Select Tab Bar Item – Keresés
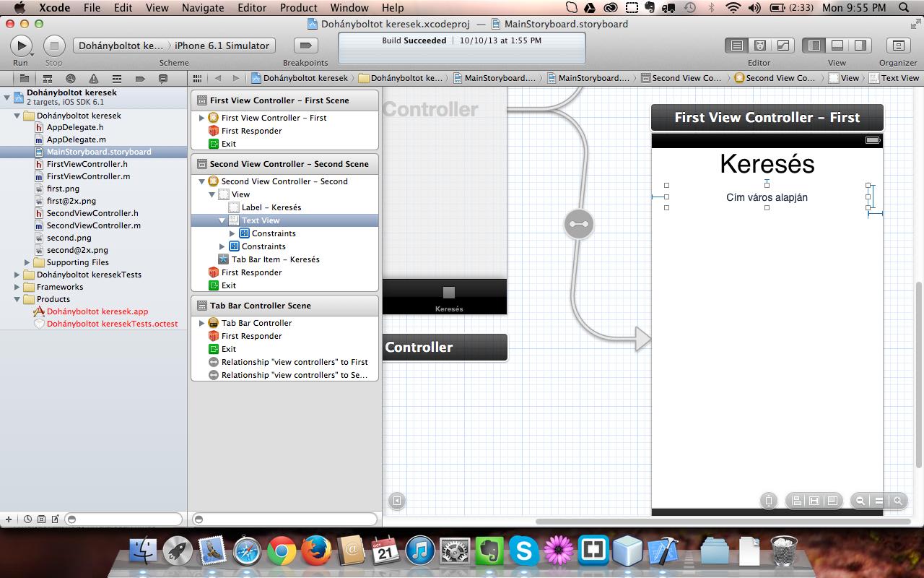 point(275,259)
